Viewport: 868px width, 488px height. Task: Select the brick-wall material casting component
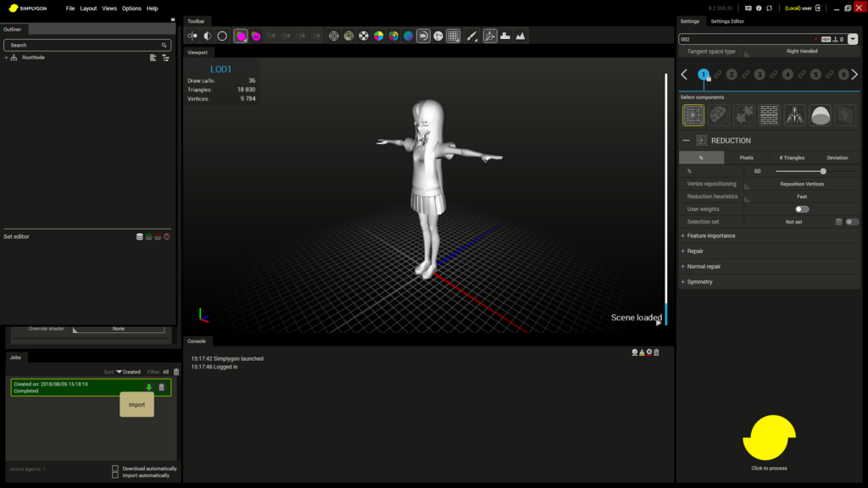coord(770,115)
